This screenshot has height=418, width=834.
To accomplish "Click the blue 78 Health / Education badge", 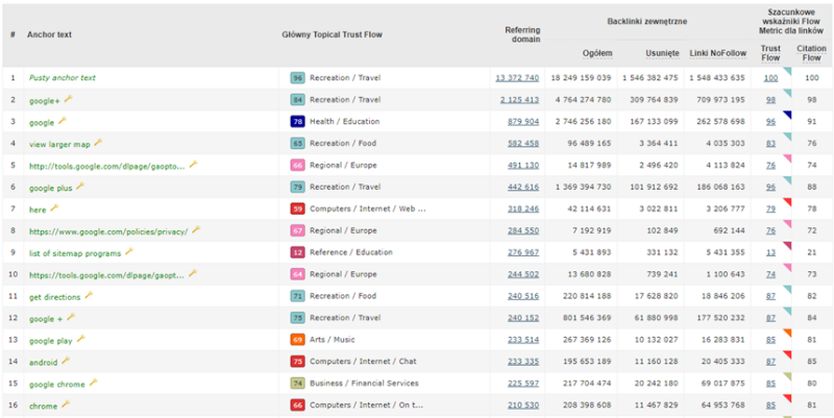I will tap(297, 122).
